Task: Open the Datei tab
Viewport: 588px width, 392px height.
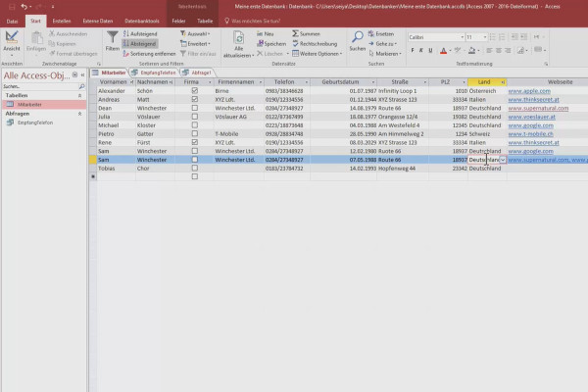Action: pos(12,21)
